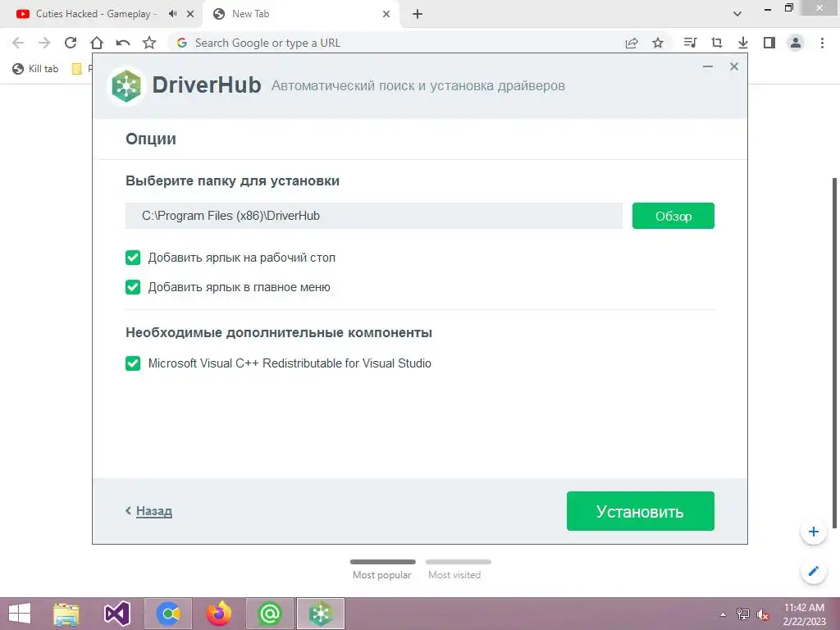
Task: Minimize the DriverHub installer window
Action: 708,66
